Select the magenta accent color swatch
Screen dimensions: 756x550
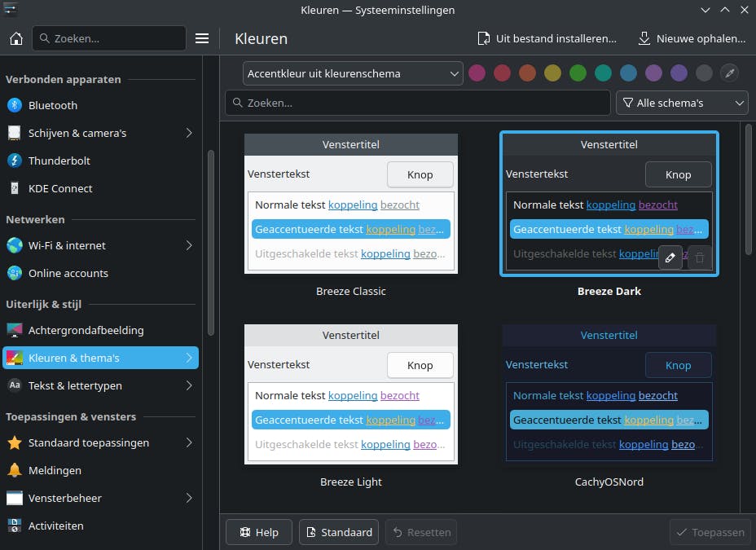click(x=477, y=73)
